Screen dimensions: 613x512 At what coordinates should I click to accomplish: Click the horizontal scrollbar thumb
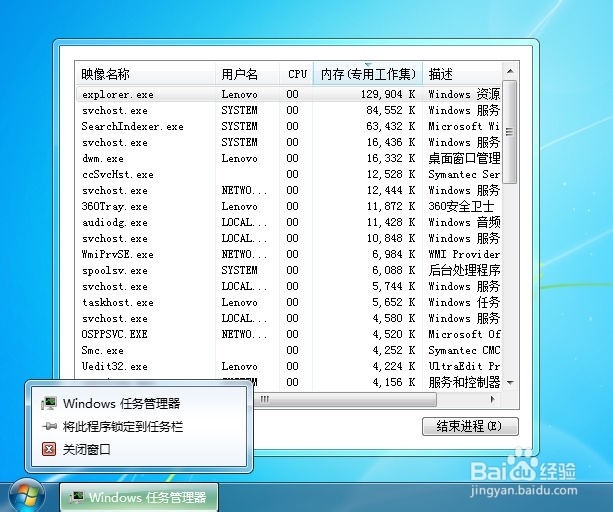coord(344,399)
